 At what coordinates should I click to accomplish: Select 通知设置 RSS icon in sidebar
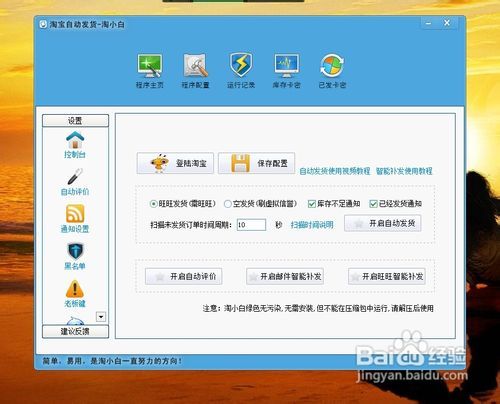coord(75,219)
